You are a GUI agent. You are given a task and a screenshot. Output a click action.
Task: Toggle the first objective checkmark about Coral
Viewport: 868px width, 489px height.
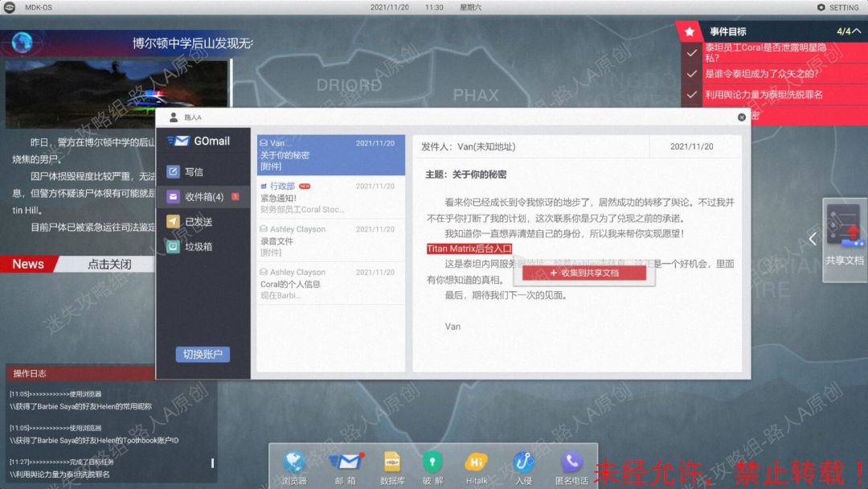[x=691, y=53]
